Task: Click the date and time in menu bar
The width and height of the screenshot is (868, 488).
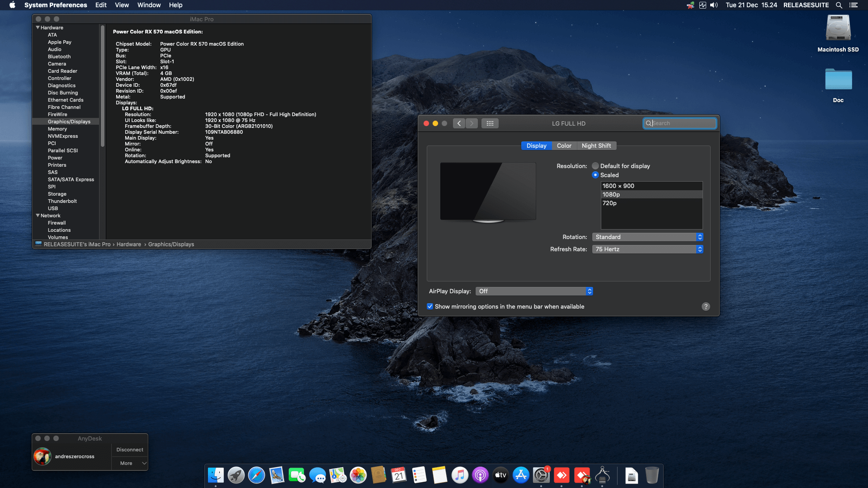Action: click(751, 5)
